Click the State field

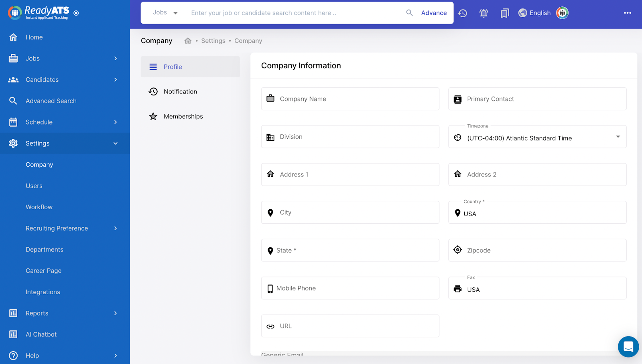(350, 251)
